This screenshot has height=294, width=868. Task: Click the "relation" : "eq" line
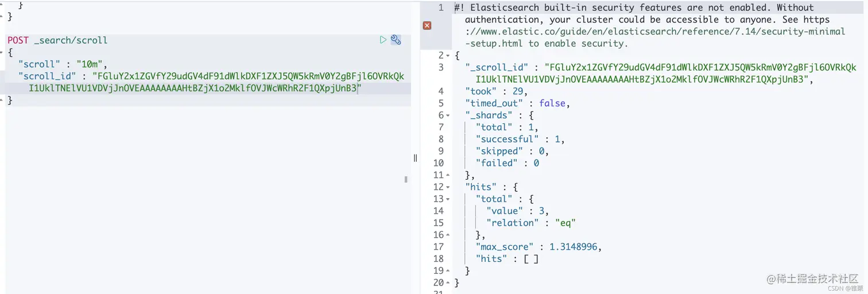click(530, 223)
